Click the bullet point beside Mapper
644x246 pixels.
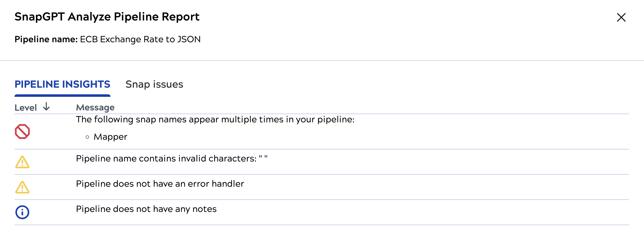pyautogui.click(x=87, y=137)
